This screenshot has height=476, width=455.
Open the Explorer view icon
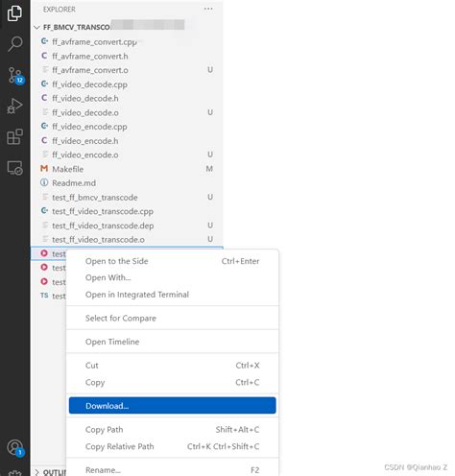coord(14,13)
